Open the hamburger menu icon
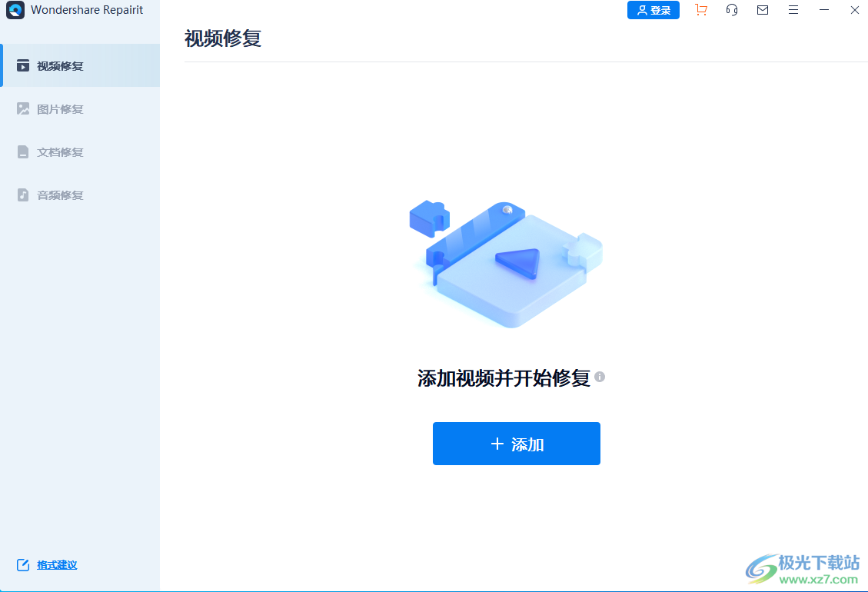This screenshot has width=868, height=592. [793, 10]
